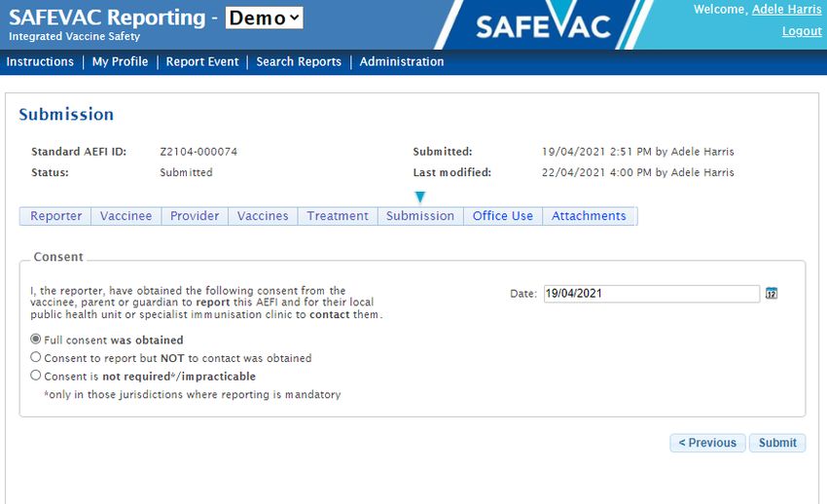Open Search Reports menu item
Viewport: 827px width, 504px height.
pos(299,61)
